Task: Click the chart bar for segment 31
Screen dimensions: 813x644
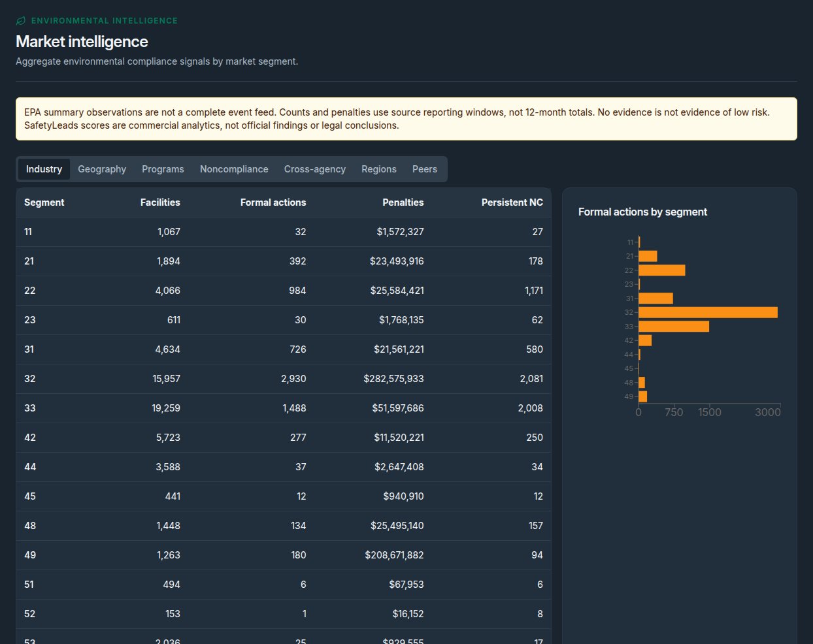Action: point(655,298)
